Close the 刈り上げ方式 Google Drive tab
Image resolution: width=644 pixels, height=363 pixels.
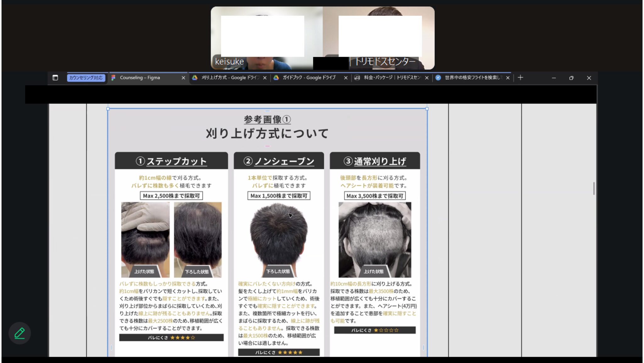tap(265, 78)
